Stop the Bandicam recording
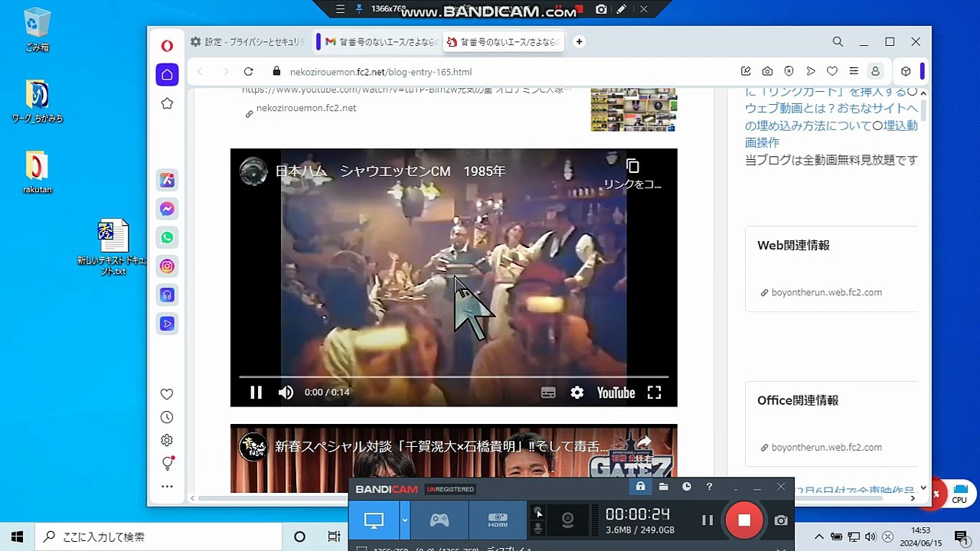The image size is (980, 551). pos(744,520)
